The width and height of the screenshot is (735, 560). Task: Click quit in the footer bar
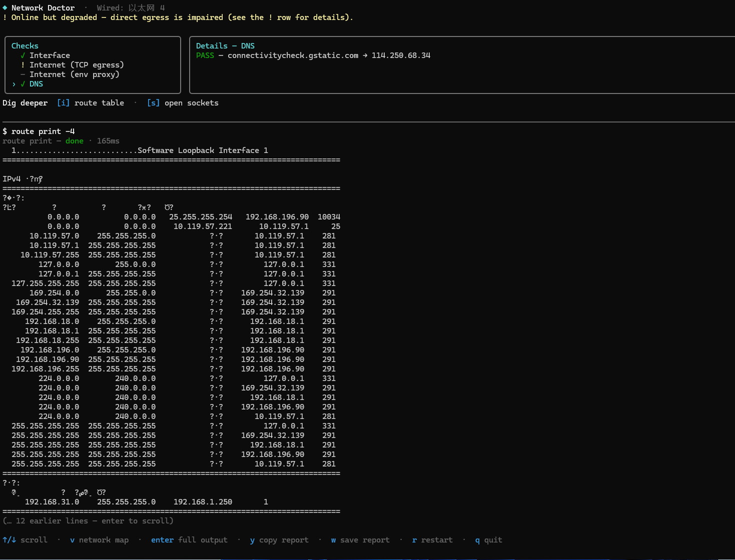pos(488,540)
